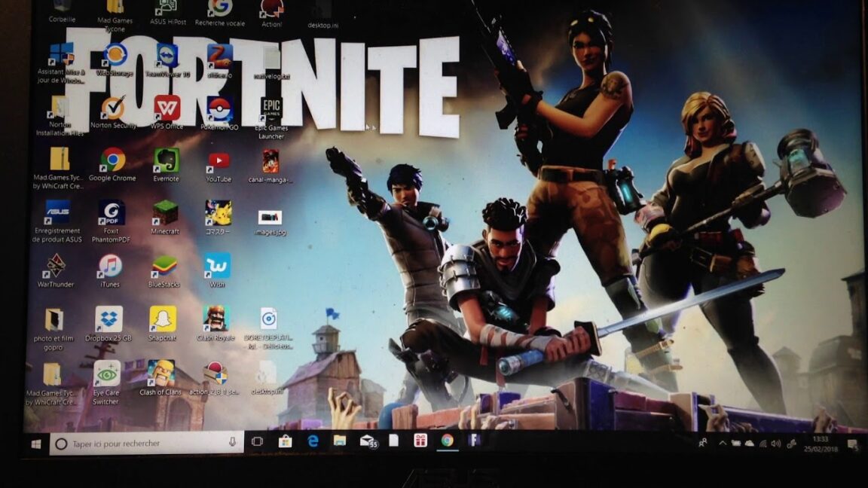
Task: Check battery status in the tray
Action: pyautogui.click(x=735, y=443)
